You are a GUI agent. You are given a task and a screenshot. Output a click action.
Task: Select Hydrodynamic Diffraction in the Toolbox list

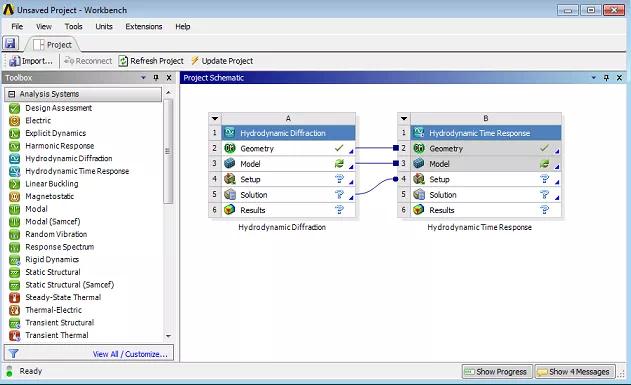pos(60,159)
